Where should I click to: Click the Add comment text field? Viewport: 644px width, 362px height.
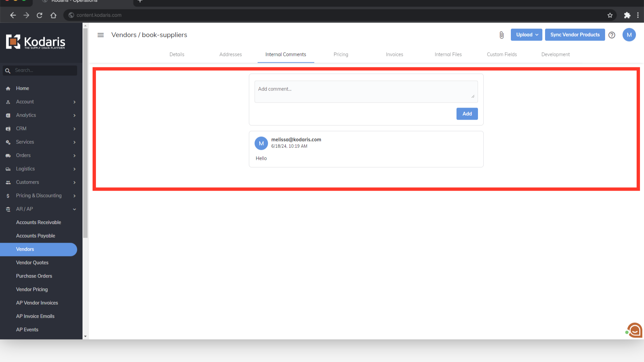click(366, 91)
